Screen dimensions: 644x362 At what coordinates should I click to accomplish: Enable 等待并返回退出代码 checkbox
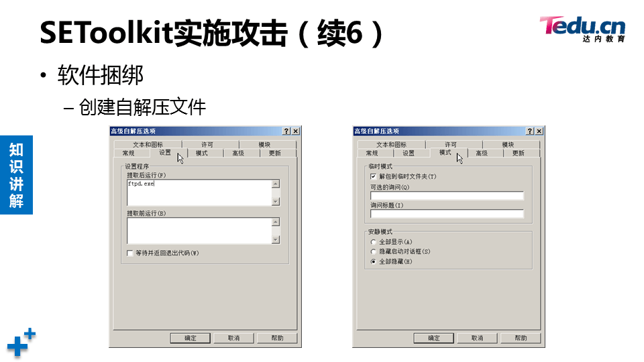pyautogui.click(x=130, y=253)
